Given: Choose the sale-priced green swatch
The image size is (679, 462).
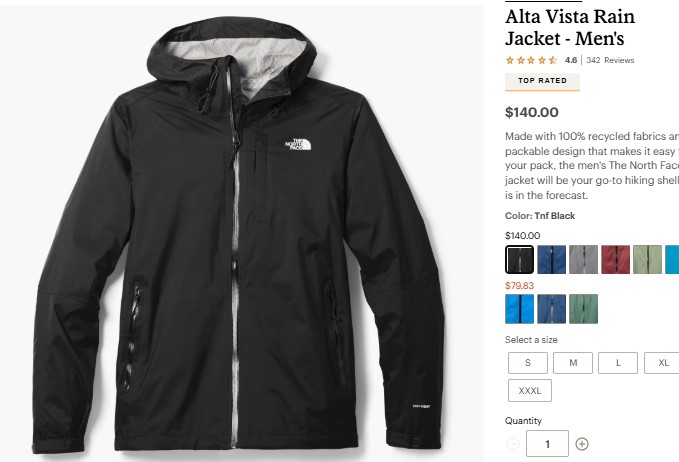Looking at the screenshot, I should (x=583, y=309).
